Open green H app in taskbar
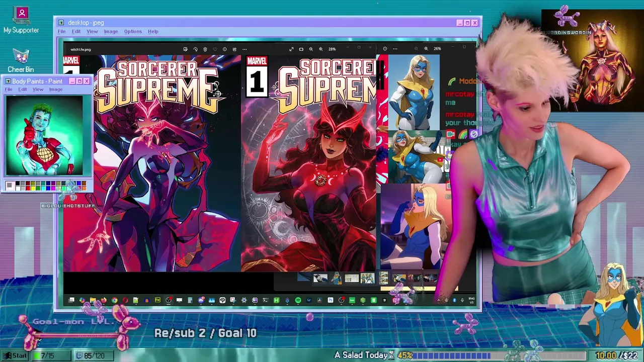 277,300
